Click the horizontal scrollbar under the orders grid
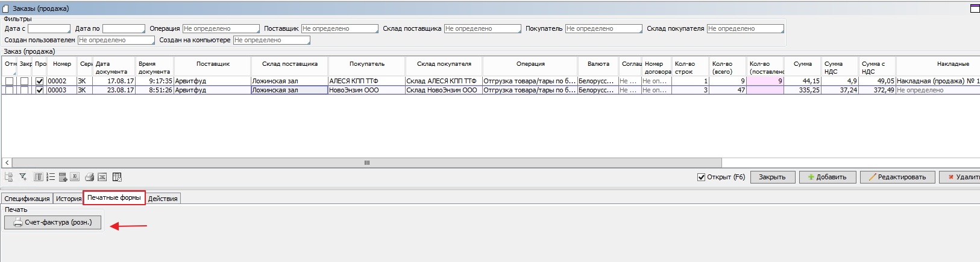The width and height of the screenshot is (980, 262). tap(366, 162)
